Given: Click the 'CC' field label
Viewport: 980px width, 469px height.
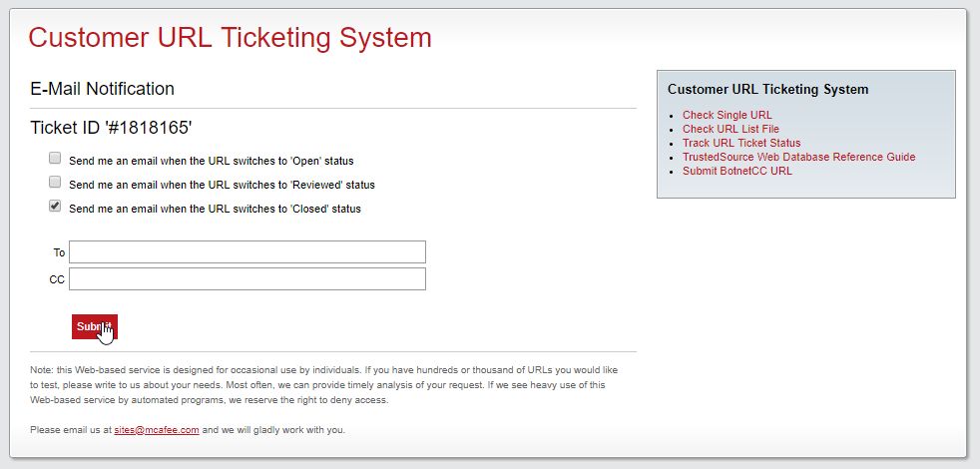Looking at the screenshot, I should coord(57,279).
